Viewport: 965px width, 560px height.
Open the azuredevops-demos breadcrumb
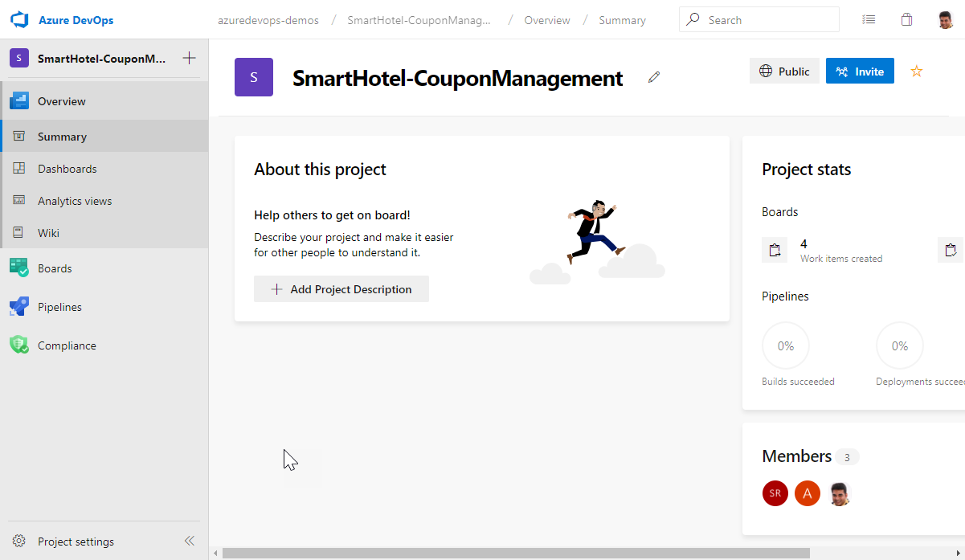(x=268, y=20)
